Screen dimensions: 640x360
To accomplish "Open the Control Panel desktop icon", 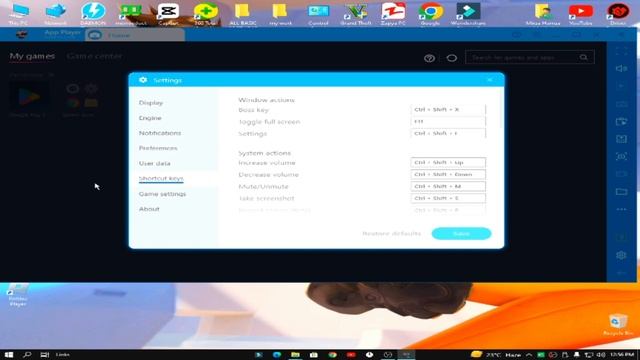I will 318,13.
